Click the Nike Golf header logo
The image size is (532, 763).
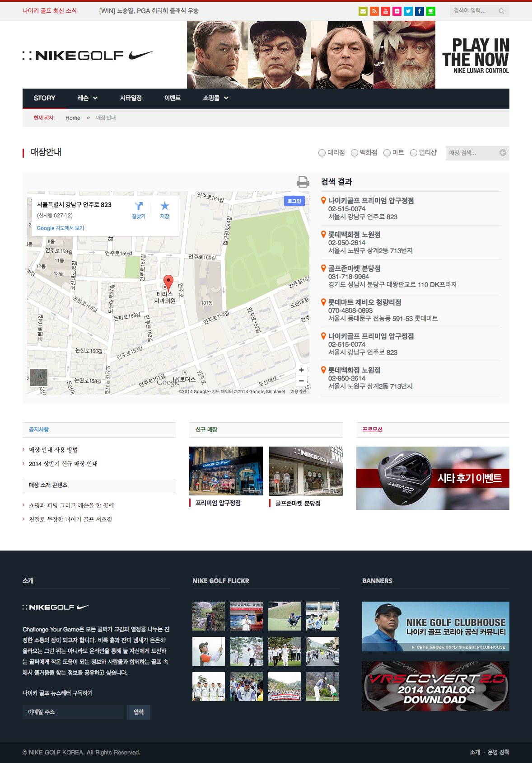(x=88, y=56)
